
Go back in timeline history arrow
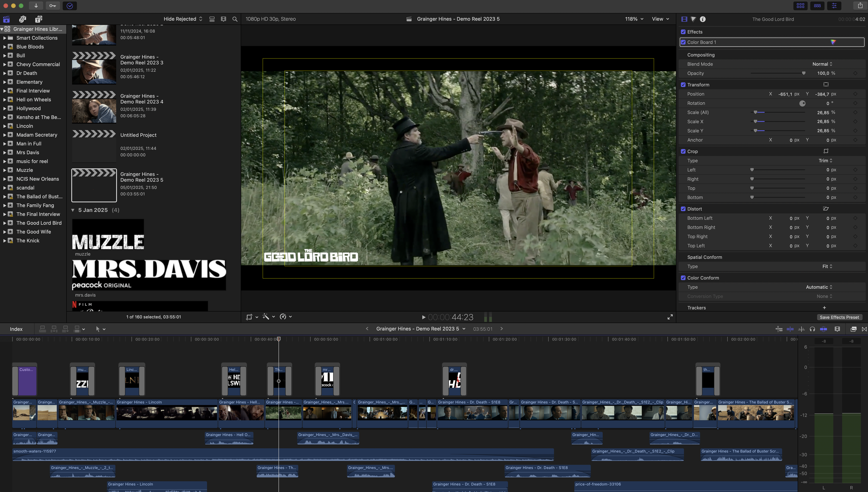367,329
